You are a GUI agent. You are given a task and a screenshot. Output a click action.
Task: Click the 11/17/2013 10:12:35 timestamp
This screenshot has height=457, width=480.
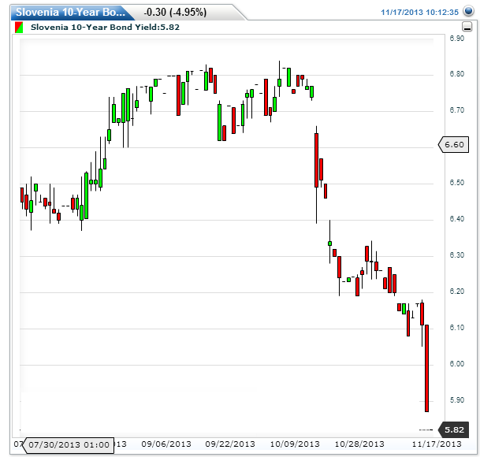click(420, 12)
